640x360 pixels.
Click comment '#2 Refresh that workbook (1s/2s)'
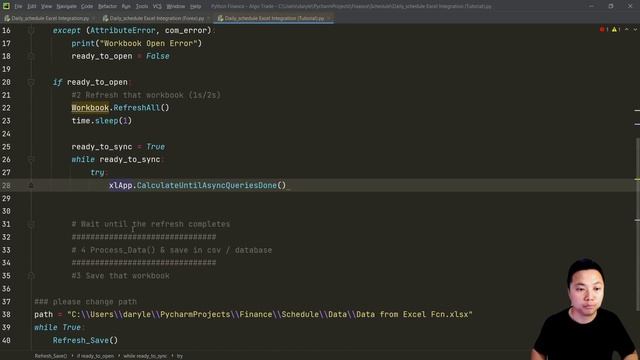146,95
